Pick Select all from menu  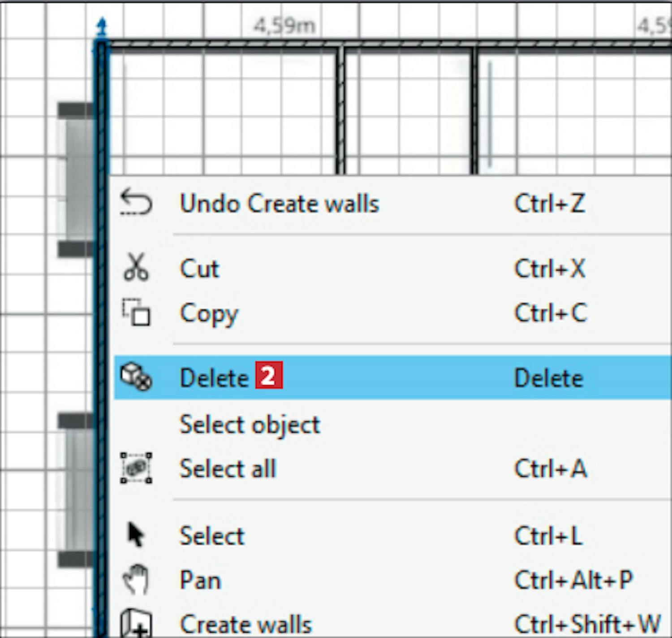tap(228, 469)
